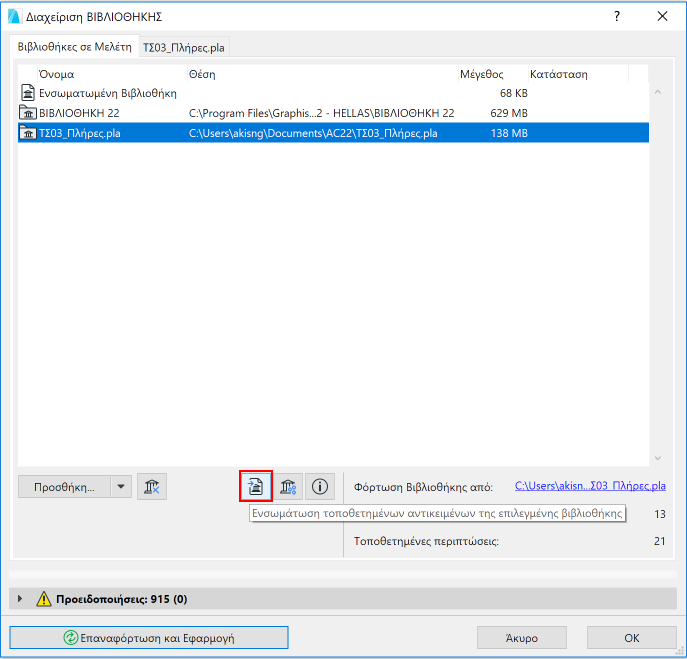Image resolution: width=687 pixels, height=659 pixels.
Task: Click the Τοποθετημένες περιπτώσεις label
Action: pyautogui.click(x=426, y=541)
